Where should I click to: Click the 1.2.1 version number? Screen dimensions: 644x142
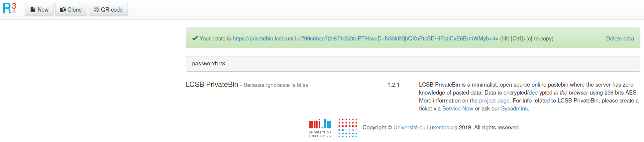click(x=393, y=85)
